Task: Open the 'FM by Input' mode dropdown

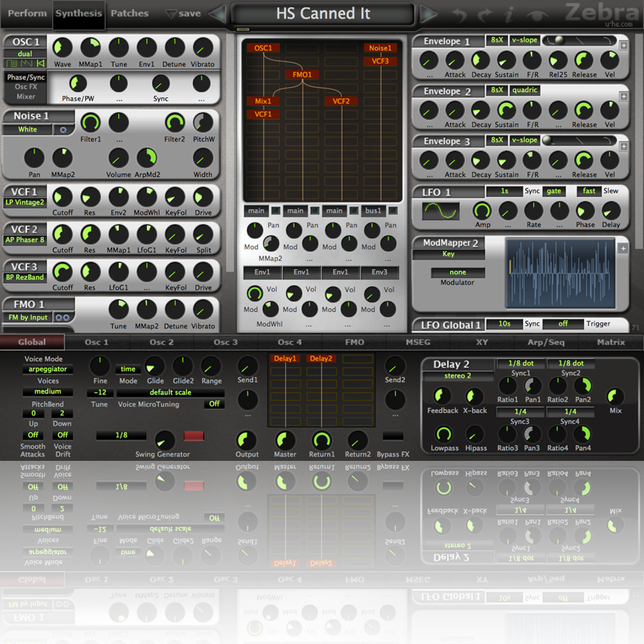Action: (x=28, y=317)
